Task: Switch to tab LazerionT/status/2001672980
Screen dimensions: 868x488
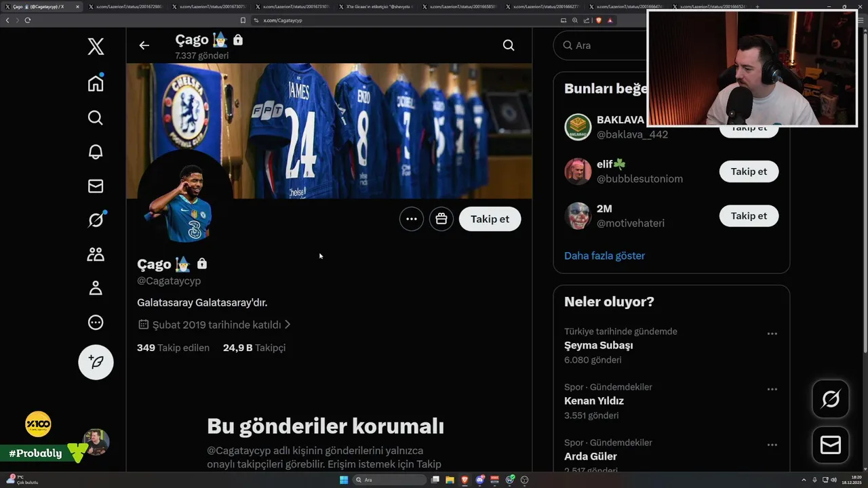Action: point(125,7)
